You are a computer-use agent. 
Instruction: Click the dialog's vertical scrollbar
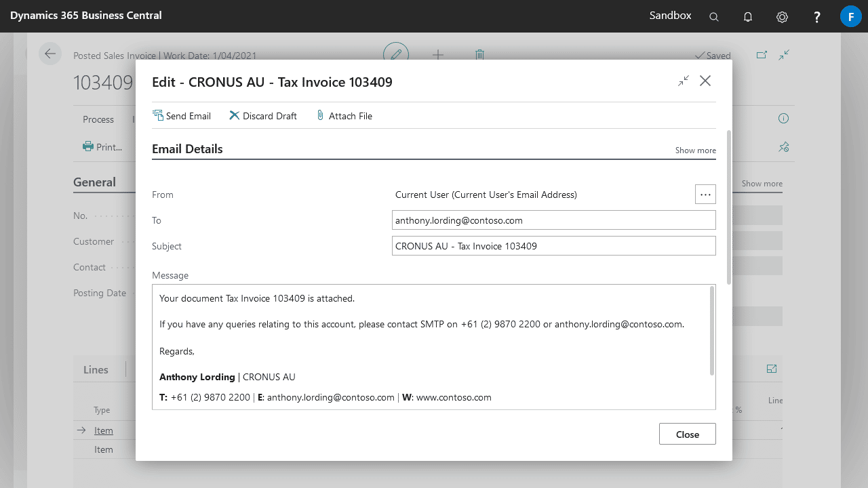(729, 207)
